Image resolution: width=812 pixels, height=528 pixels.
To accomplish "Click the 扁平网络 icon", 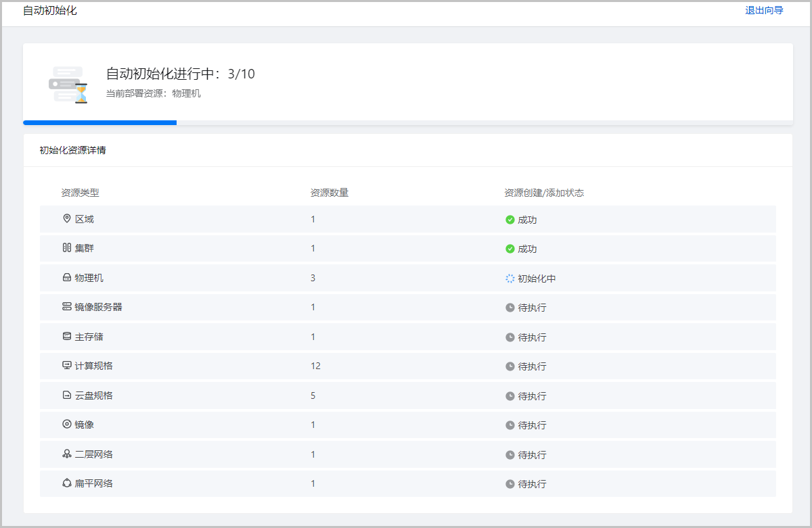I will point(66,483).
